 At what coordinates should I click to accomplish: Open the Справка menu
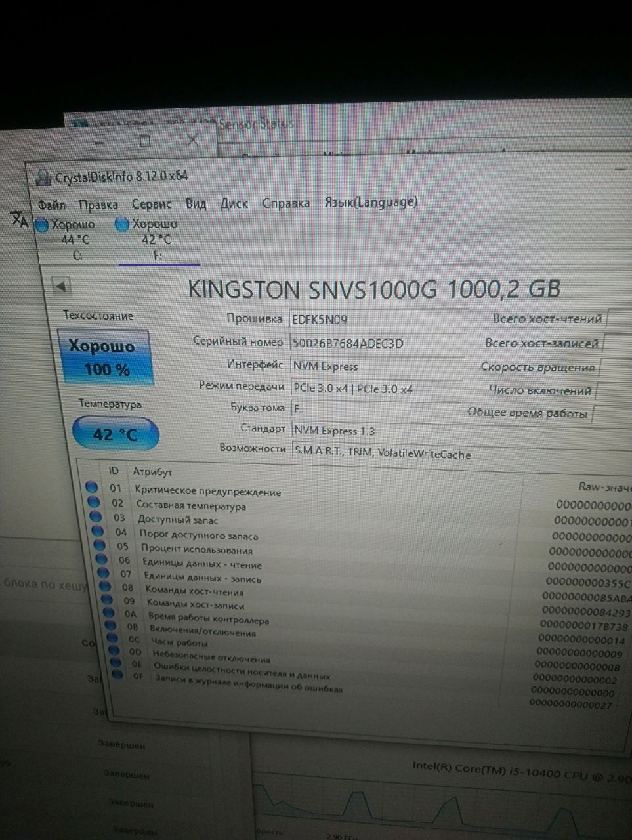tap(286, 203)
